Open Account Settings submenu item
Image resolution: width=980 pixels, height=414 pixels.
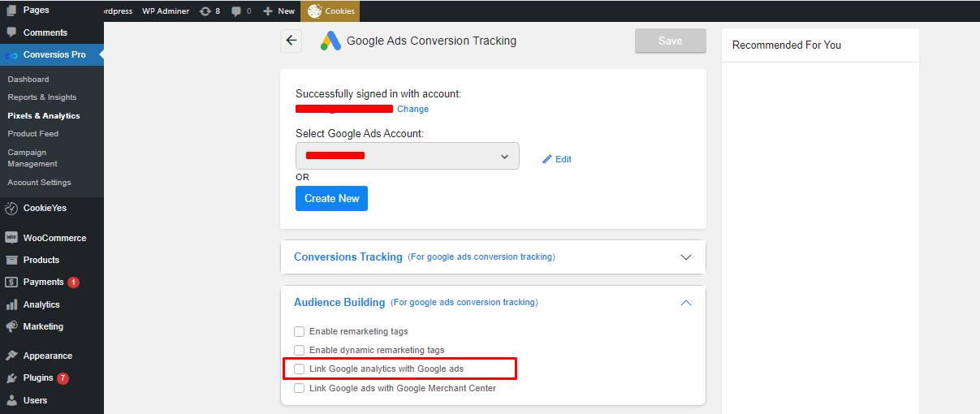click(40, 183)
